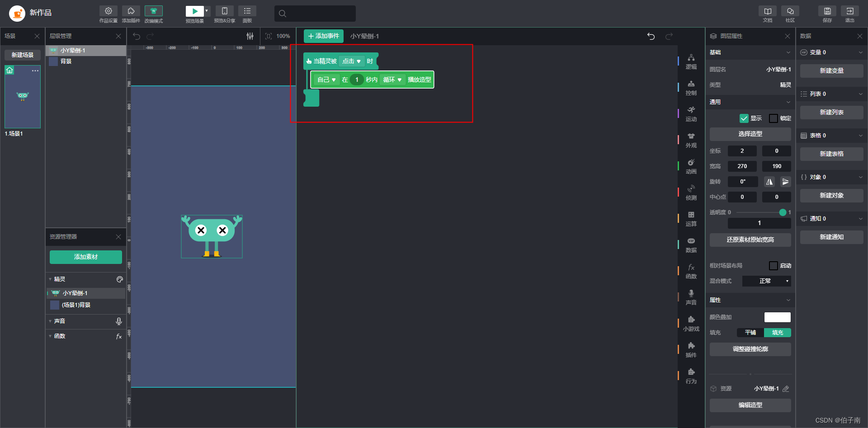This screenshot has width=868, height=428.
Task: Click fit-to-screen icon beside 100%
Action: click(269, 36)
